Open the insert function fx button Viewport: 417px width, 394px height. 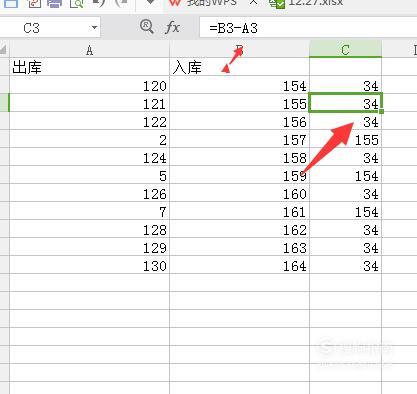[x=172, y=27]
